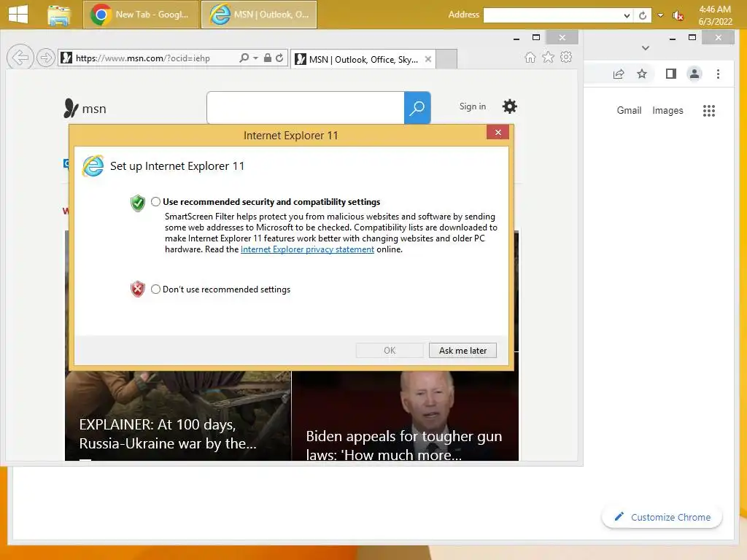Select the MSN Outlook, Office tab
Screen dimensions: 747x560
tap(363, 59)
